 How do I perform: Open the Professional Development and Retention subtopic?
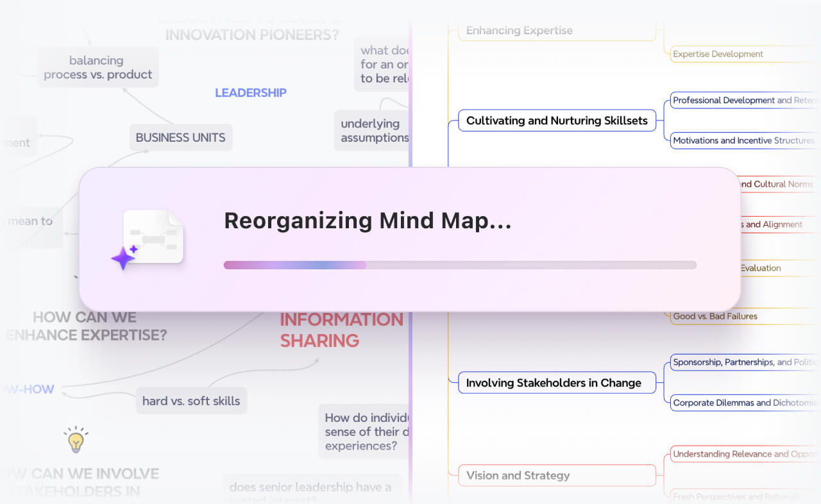tap(744, 101)
